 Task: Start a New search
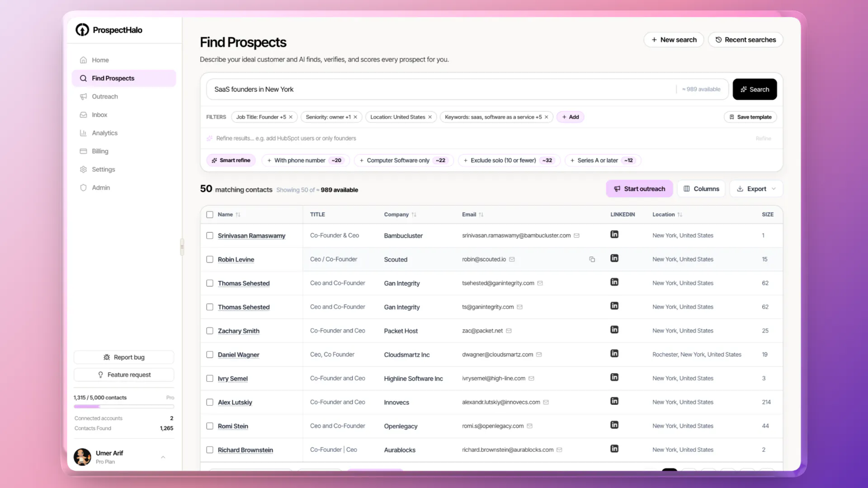pyautogui.click(x=674, y=40)
